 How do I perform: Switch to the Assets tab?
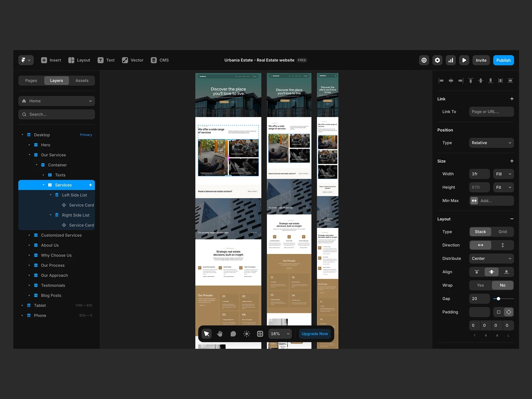coord(82,80)
